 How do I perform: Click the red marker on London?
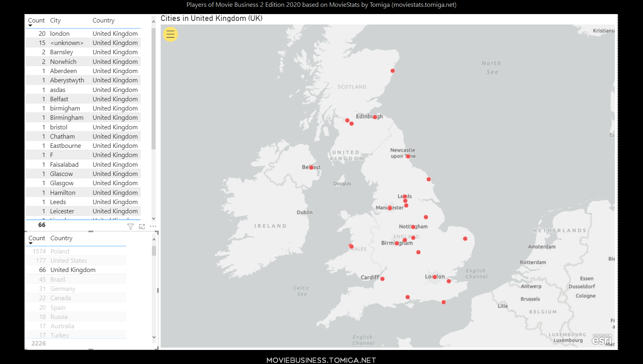[x=435, y=277]
